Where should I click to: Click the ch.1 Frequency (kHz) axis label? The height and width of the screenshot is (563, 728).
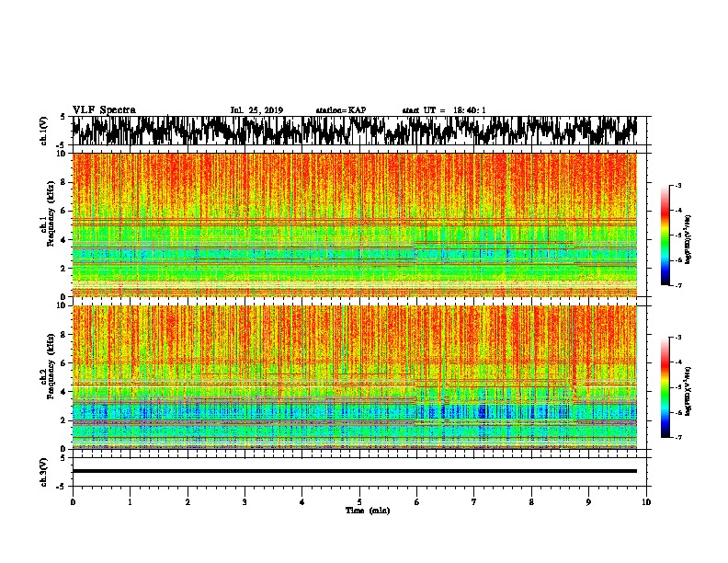(48, 213)
